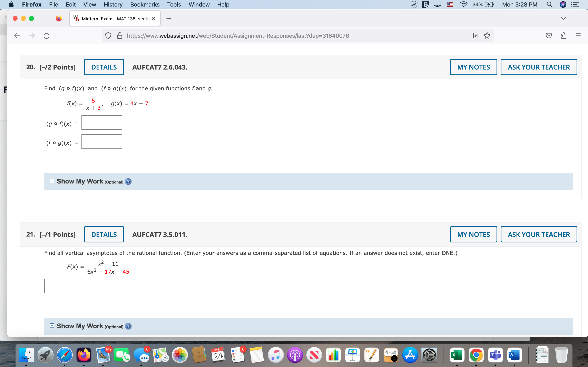Click the bookmark star icon
588x367 pixels.
[x=487, y=36]
